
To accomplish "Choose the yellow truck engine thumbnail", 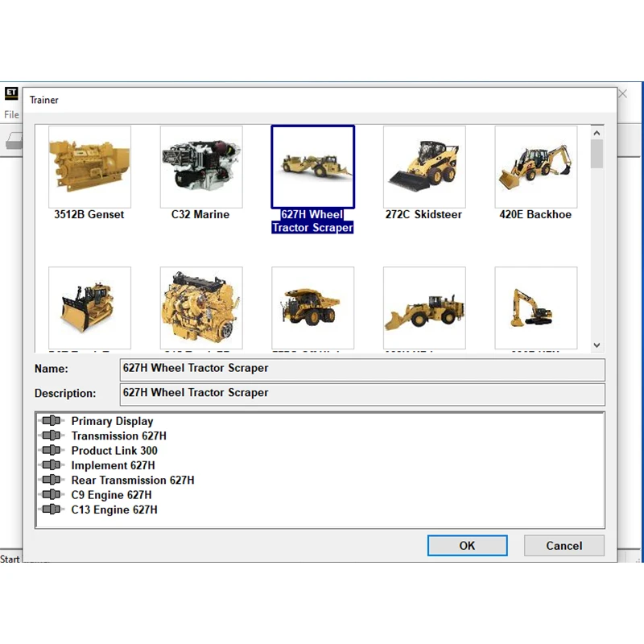I will [x=201, y=308].
